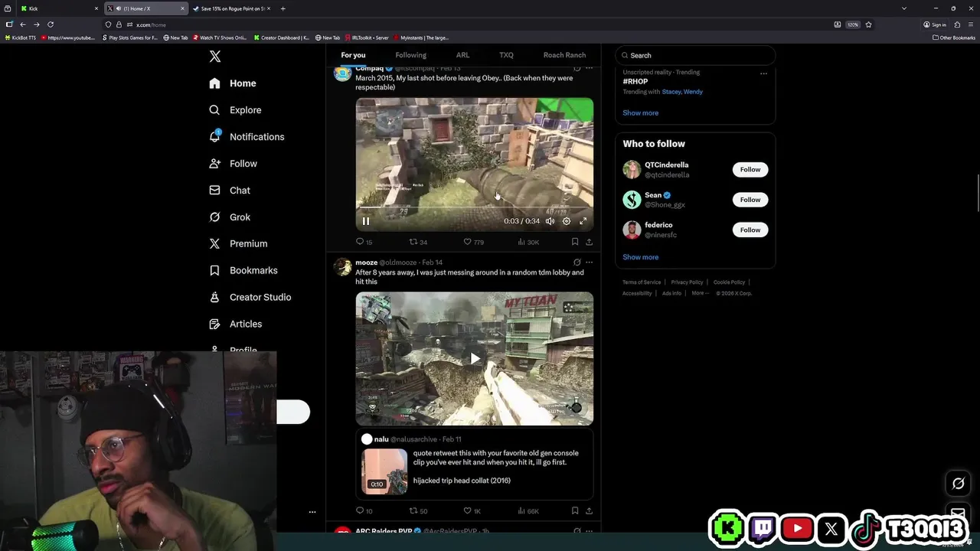The image size is (980, 551).
Task: Switch to the For you tab
Action: click(x=353, y=55)
